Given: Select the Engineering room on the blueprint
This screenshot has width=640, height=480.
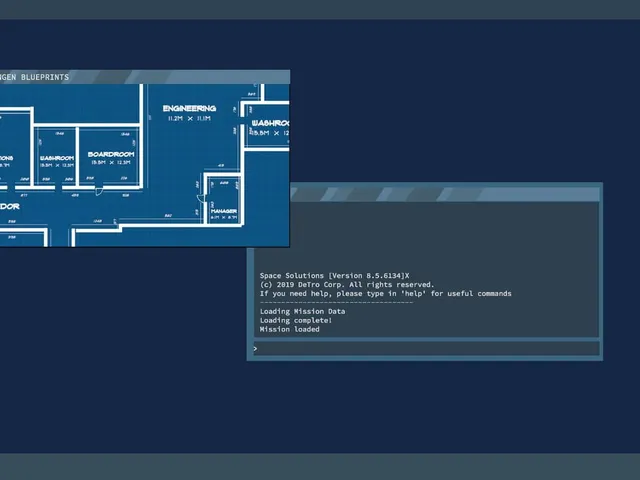Looking at the screenshot, I should 189,109.
